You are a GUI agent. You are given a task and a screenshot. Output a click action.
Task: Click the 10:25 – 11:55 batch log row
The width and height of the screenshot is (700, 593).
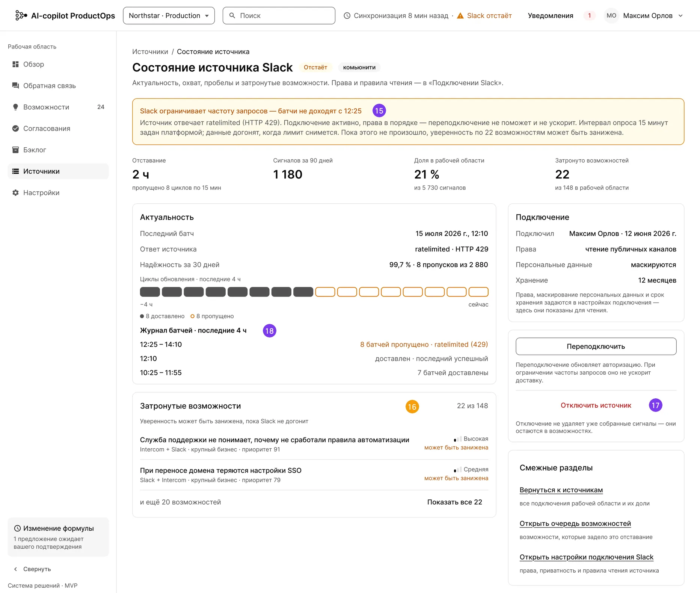(314, 372)
